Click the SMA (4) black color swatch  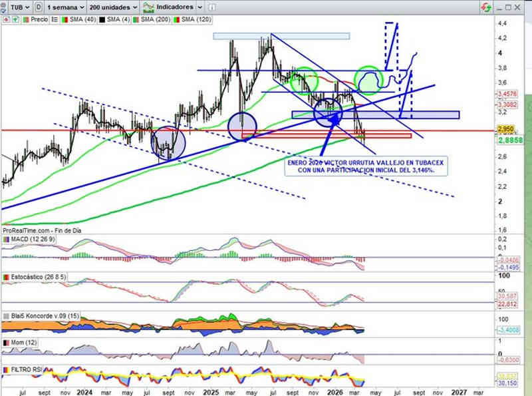(x=103, y=19)
